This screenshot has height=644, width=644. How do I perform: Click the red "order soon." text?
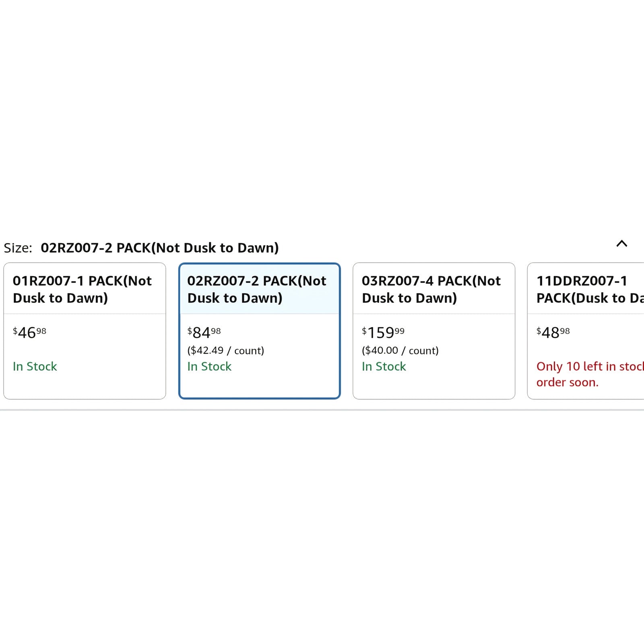click(567, 382)
